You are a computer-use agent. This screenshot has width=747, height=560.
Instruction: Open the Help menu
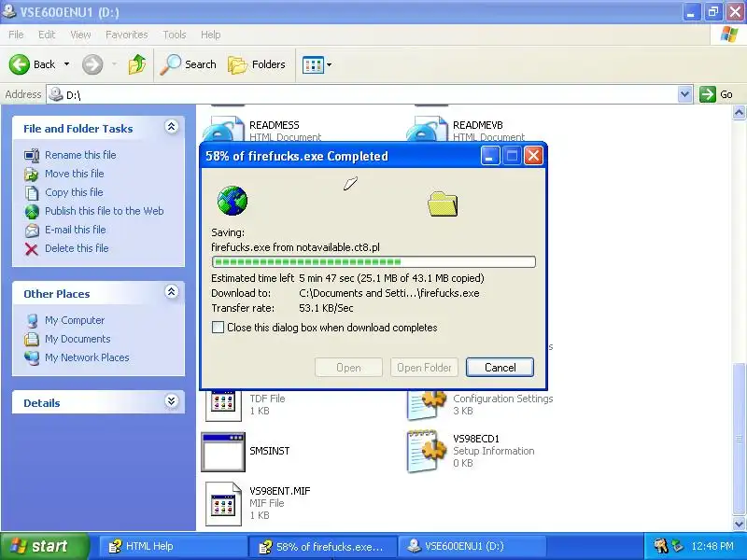(x=210, y=35)
